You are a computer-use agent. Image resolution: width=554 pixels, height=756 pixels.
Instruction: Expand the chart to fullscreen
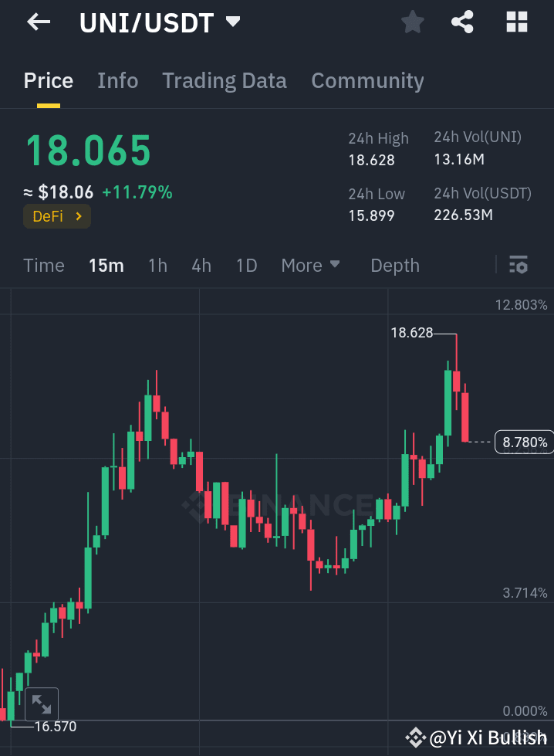click(42, 703)
